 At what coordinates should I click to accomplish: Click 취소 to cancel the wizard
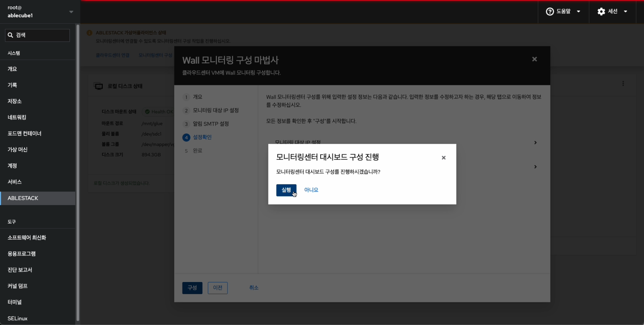pyautogui.click(x=254, y=288)
